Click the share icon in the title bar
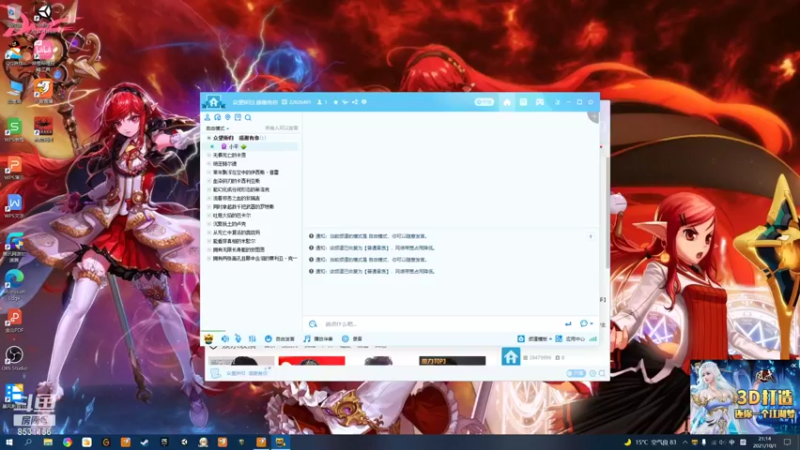Viewport: 800px width, 450px height. click(355, 102)
